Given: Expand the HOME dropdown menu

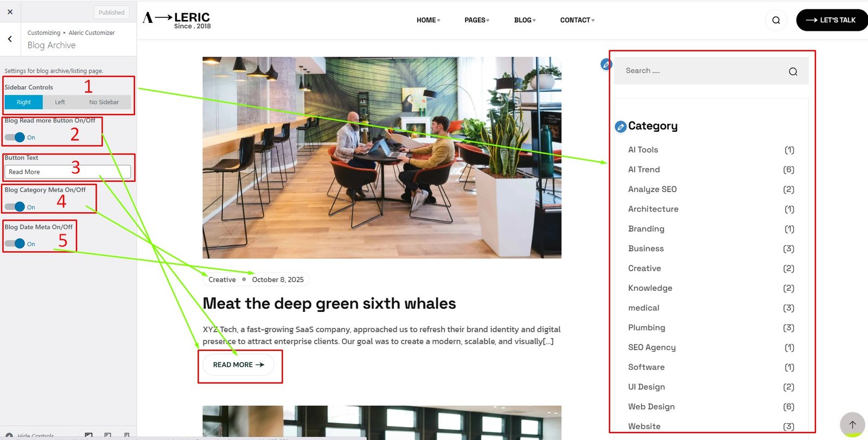Looking at the screenshot, I should (x=428, y=20).
